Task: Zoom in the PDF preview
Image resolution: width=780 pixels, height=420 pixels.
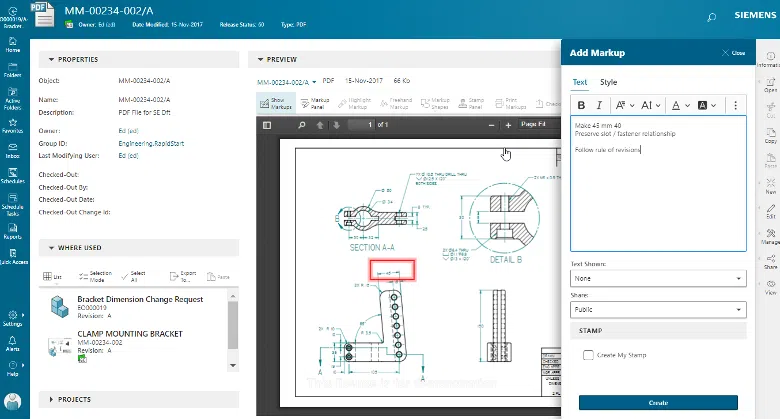Action: (508, 125)
